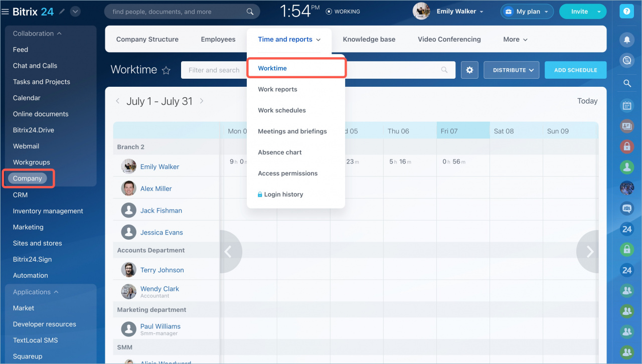Screen dimensions: 642x364
Task: Open the Knowledge base tab
Action: coord(369,39)
